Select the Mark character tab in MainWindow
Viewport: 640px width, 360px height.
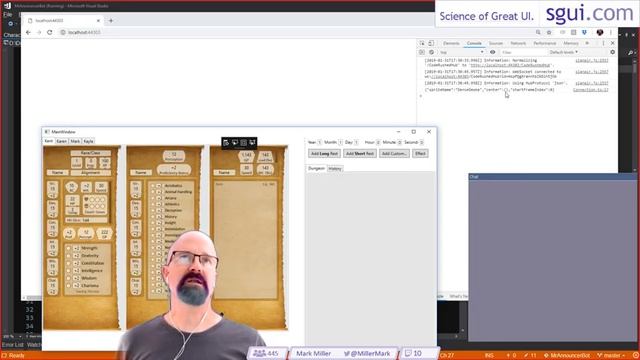(x=75, y=141)
